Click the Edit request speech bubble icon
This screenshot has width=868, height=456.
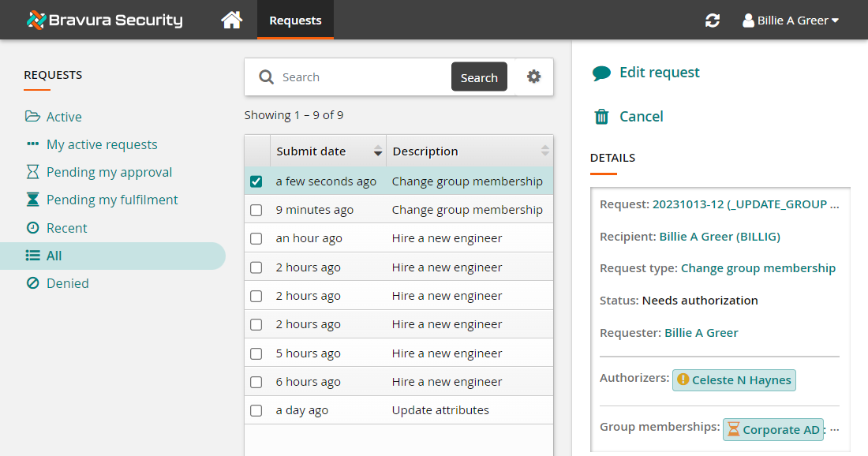[601, 73]
